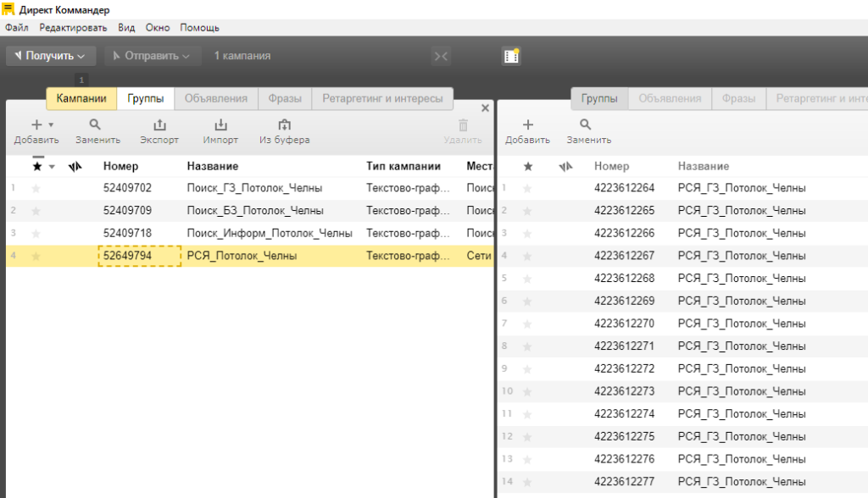The image size is (868, 498).
Task: Toggle star for campaign РСЯ_Потолок_Челны
Action: pos(36,256)
